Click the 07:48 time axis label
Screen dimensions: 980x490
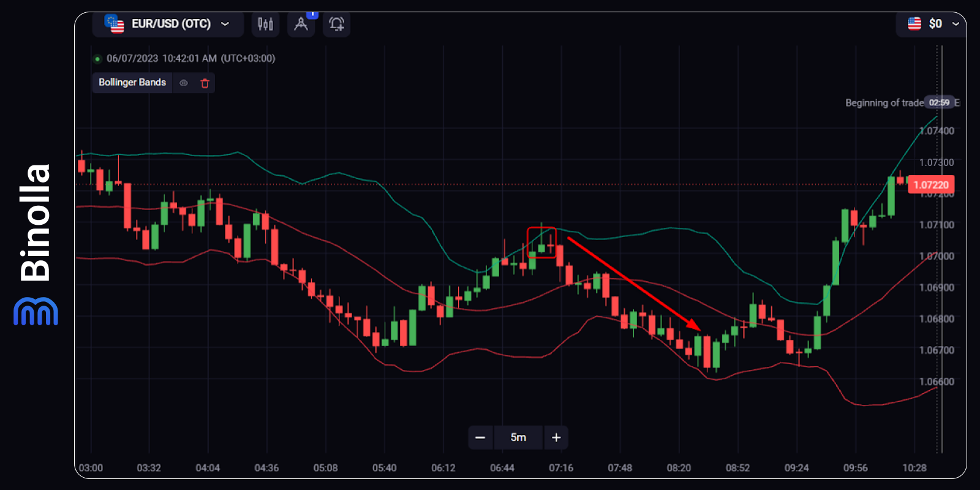click(x=620, y=468)
